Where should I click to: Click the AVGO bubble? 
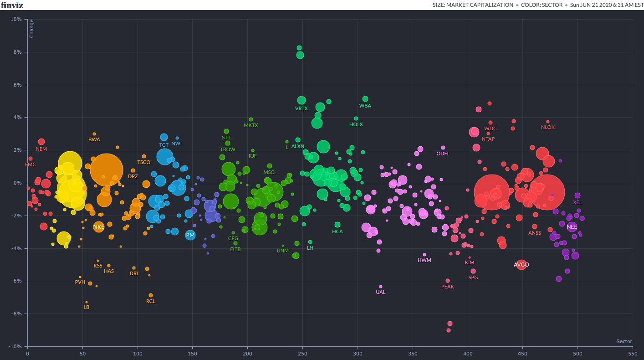point(521,264)
